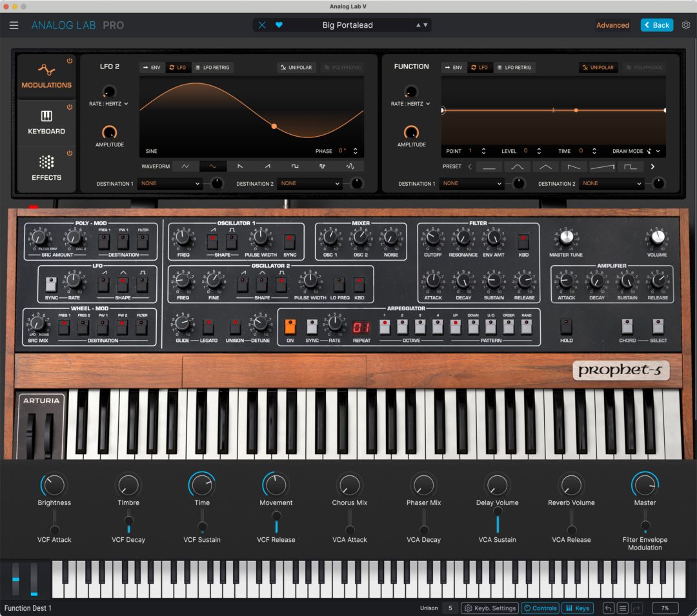This screenshot has height=616, width=697.
Task: Open the hamburger main menu
Action: (x=14, y=25)
